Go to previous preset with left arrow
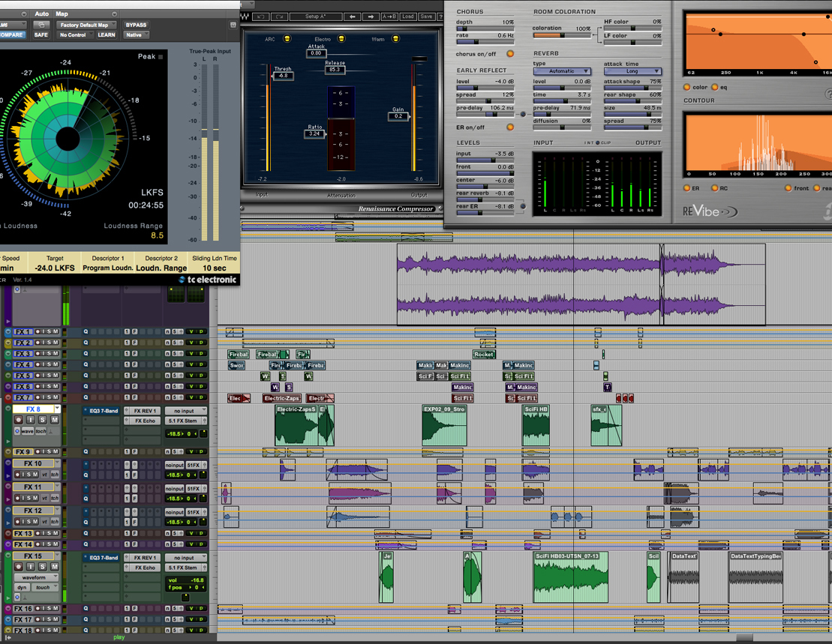The height and width of the screenshot is (644, 832). click(353, 16)
